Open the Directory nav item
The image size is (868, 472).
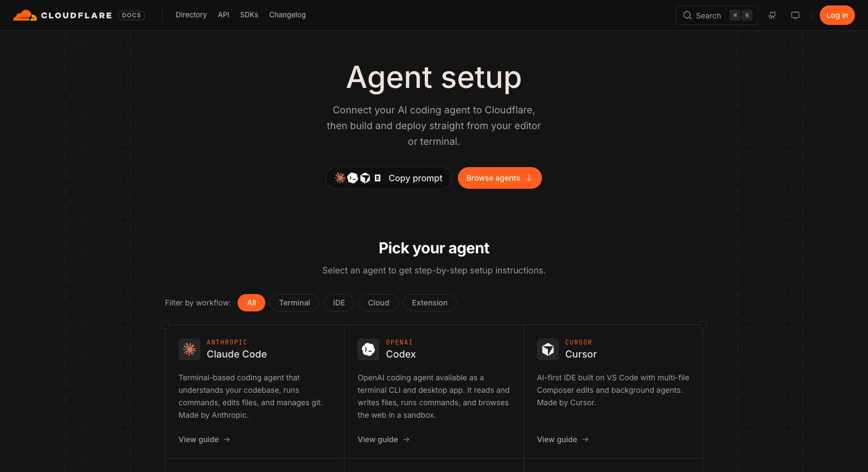[191, 15]
